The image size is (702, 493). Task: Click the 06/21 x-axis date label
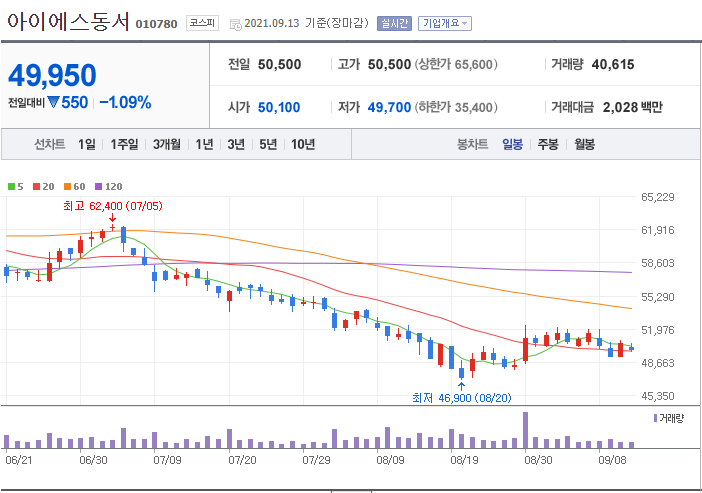19,460
